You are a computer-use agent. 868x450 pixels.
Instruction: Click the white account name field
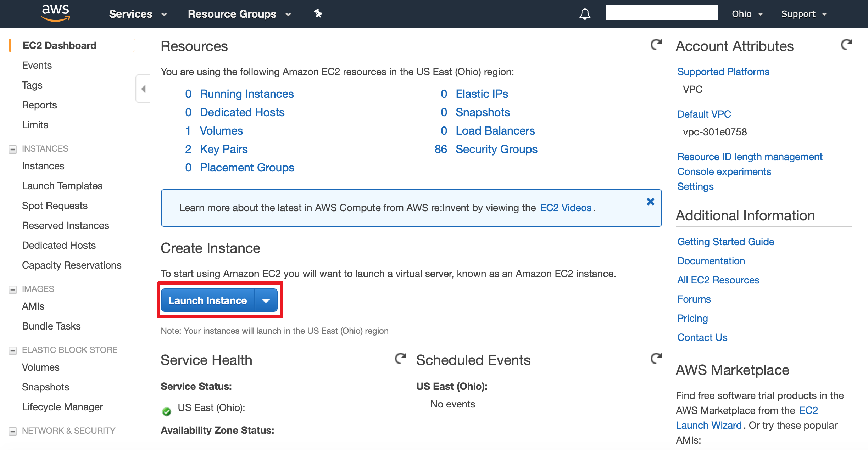[x=662, y=13]
